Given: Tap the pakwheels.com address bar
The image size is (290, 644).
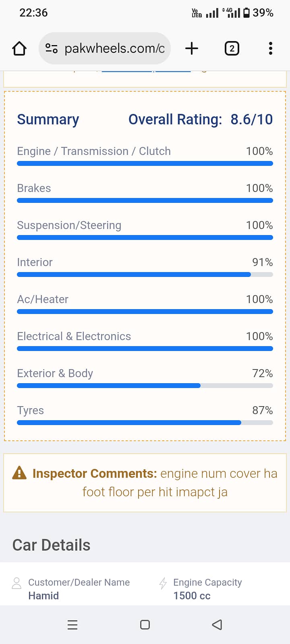Looking at the screenshot, I should click(x=114, y=49).
